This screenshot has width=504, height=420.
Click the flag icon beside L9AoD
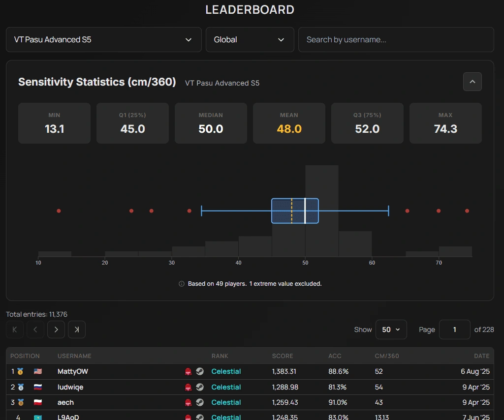point(36,417)
